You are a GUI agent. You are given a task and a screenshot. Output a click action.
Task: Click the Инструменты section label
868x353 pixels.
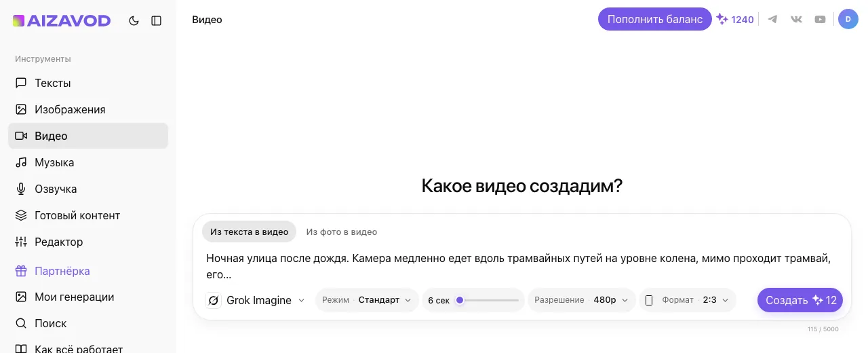click(43, 59)
